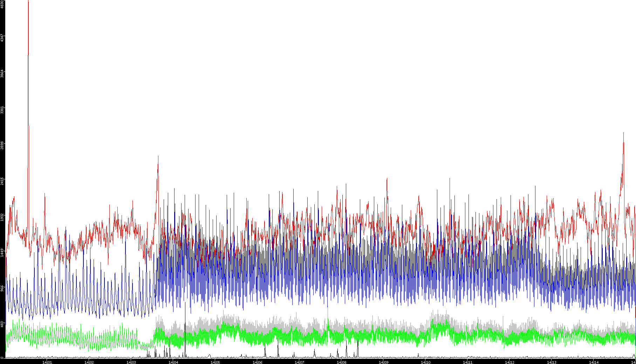The image size is (636, 364).
Task: Click the 14:09 time axis label
Action: click(383, 362)
